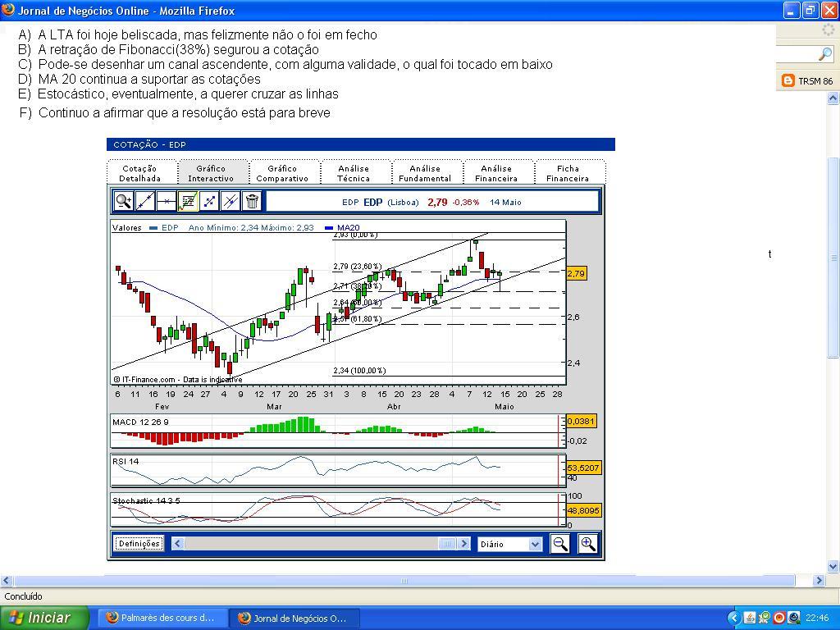This screenshot has width=840, height=630.
Task: Open the Diário period dropdown
Action: tap(509, 544)
